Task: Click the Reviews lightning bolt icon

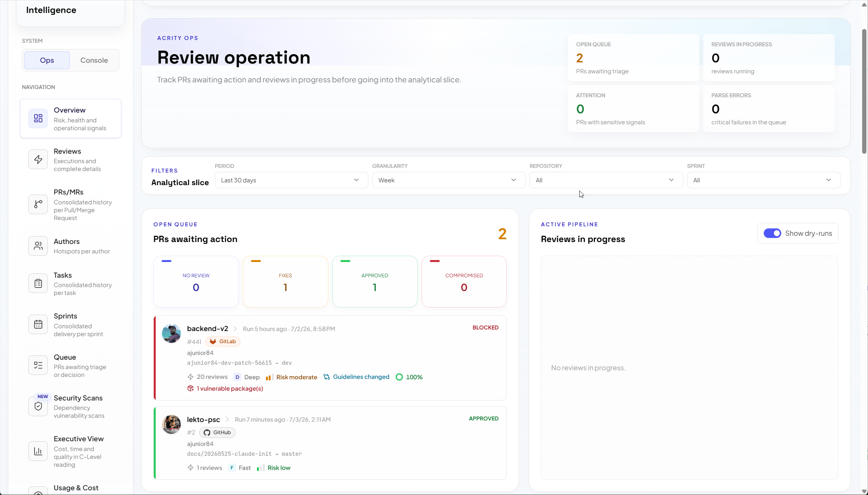Action: (x=38, y=160)
